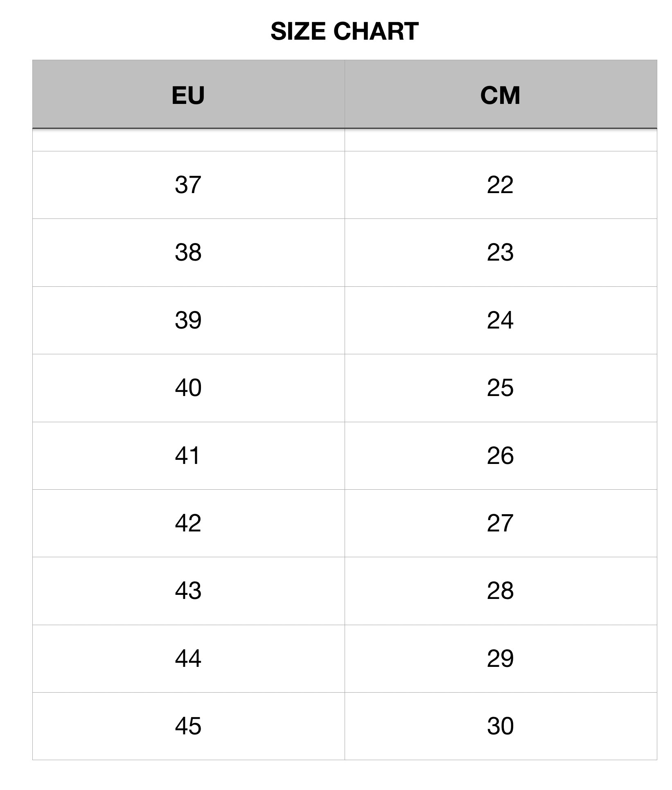
Task: Click EU size 43 cell
Action: pyautogui.click(x=188, y=591)
